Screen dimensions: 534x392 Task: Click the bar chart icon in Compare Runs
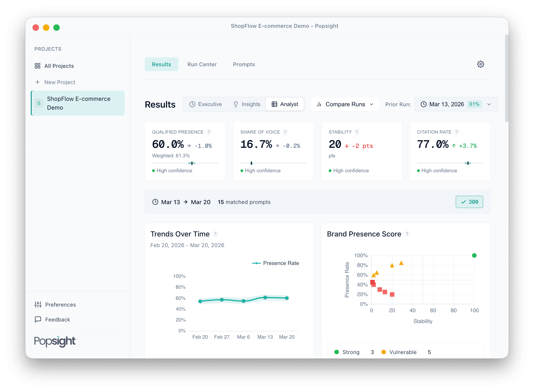319,104
